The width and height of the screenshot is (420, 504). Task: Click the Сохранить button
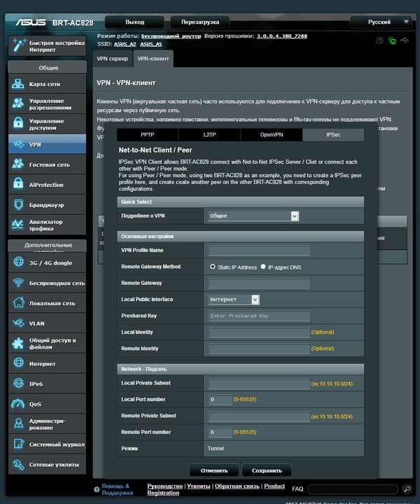tap(267, 470)
